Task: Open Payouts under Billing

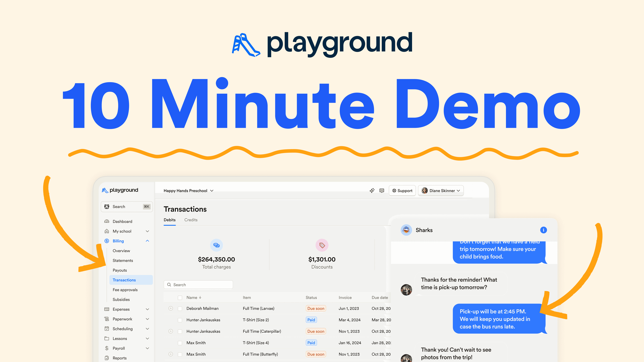Action: coord(120,270)
